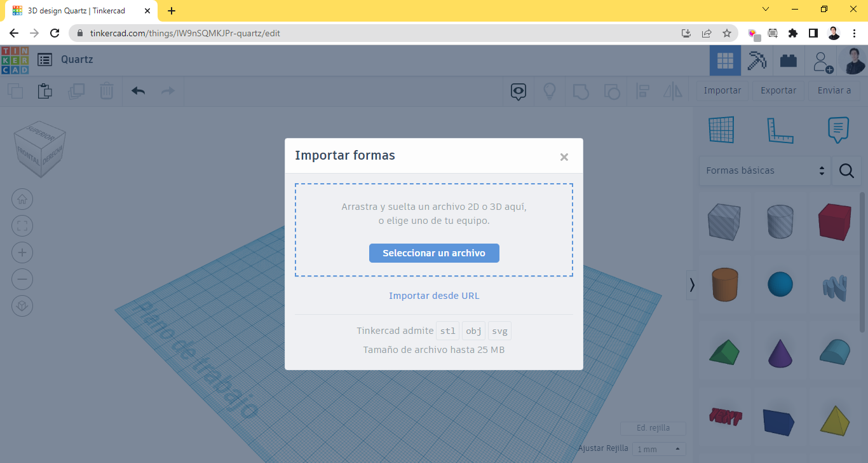Open the bricks mode icon
Screen dimensions: 868x463
point(789,60)
